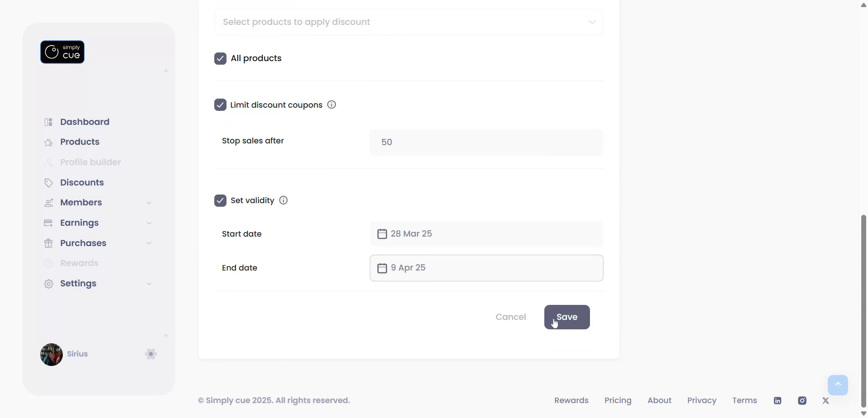Uncheck the All products checkbox
The width and height of the screenshot is (868, 418).
(220, 59)
